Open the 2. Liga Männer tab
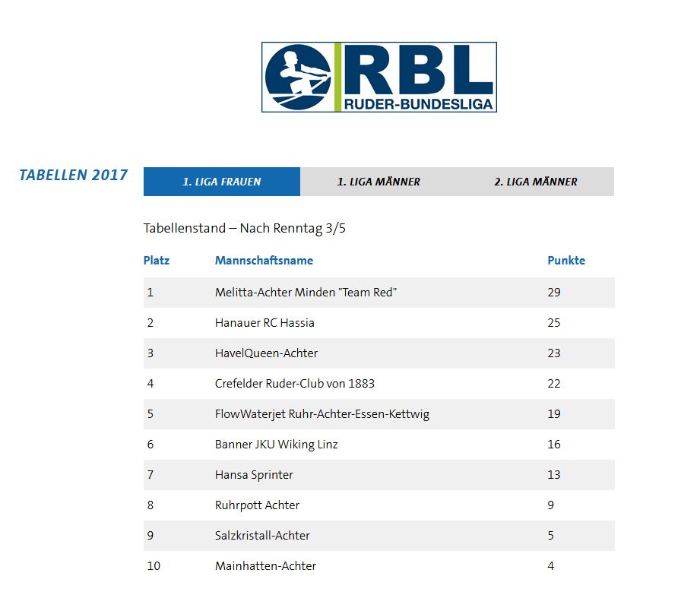 [x=535, y=182]
